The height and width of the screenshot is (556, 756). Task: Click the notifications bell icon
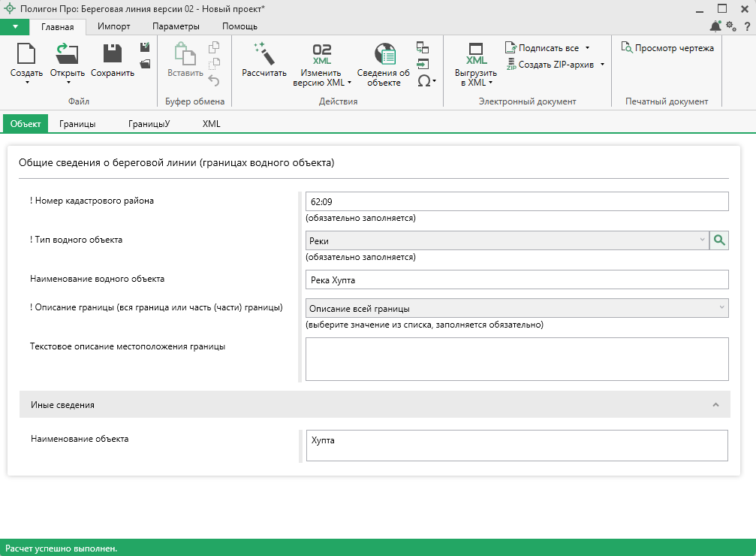click(715, 26)
